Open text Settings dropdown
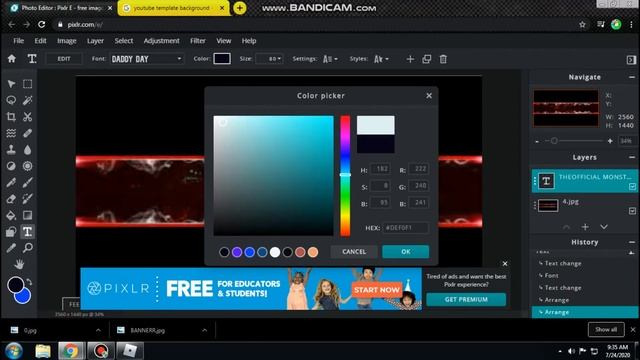Screen dimensions: 640x360 point(330,59)
